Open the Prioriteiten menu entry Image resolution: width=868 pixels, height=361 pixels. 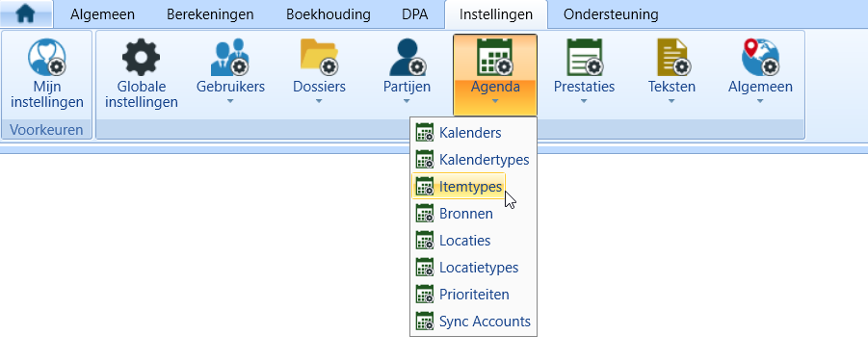point(473,295)
